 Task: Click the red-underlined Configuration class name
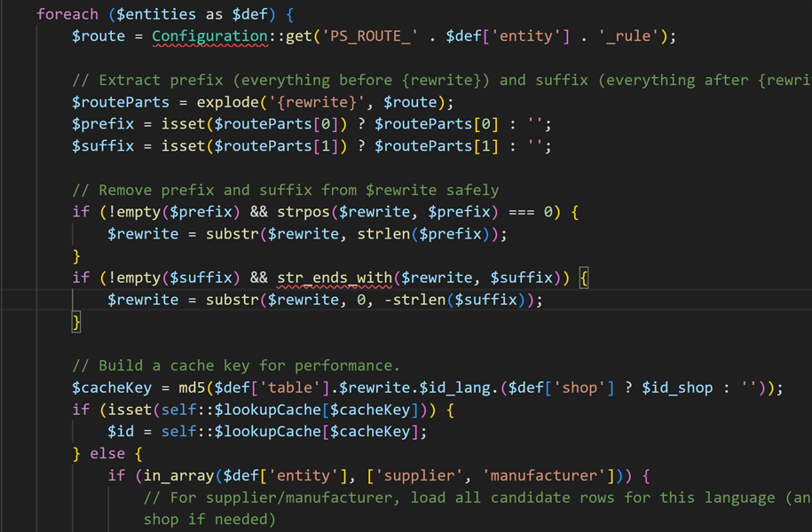pos(209,36)
